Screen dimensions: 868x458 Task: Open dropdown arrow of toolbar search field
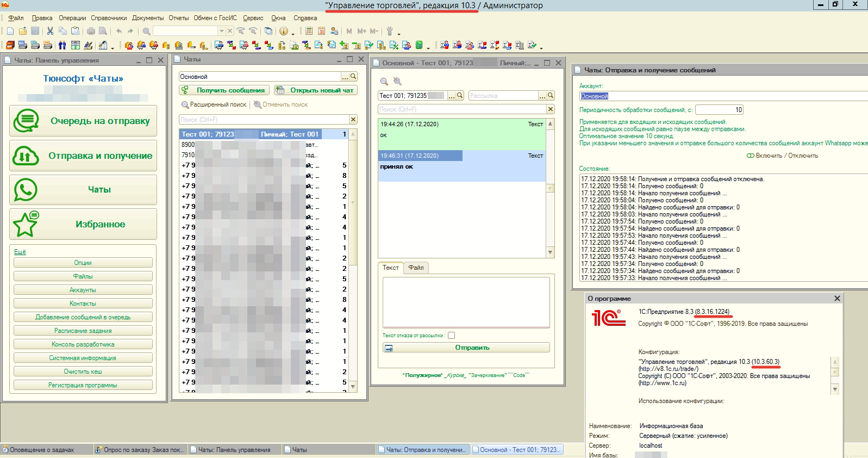click(x=221, y=31)
